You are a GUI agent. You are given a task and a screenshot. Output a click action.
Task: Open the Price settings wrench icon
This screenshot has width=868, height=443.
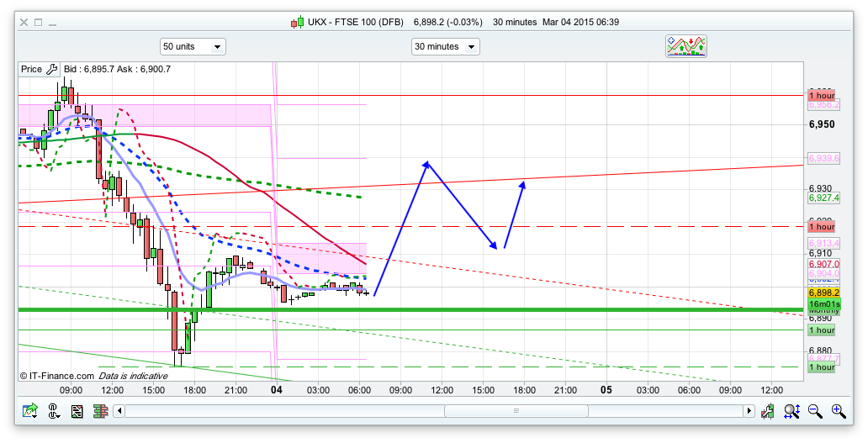point(50,70)
